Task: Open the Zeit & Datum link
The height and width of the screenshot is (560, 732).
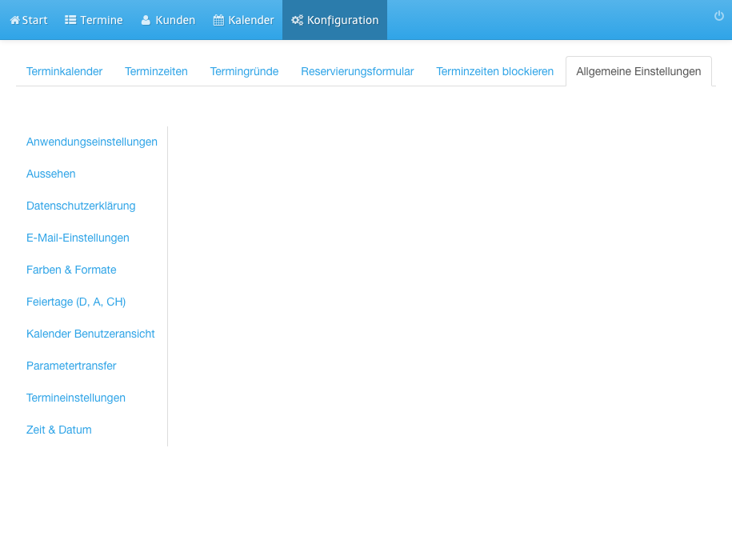Action: click(x=59, y=430)
